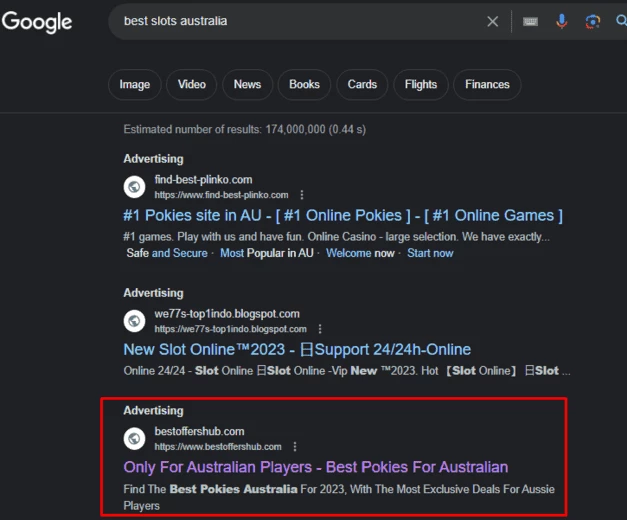Open the on-screen keyboard icon

click(530, 21)
